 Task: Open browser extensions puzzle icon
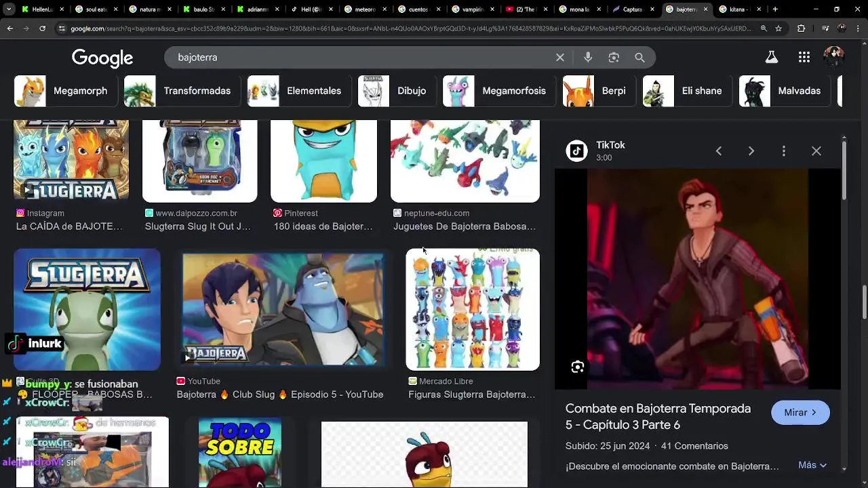pos(802,28)
